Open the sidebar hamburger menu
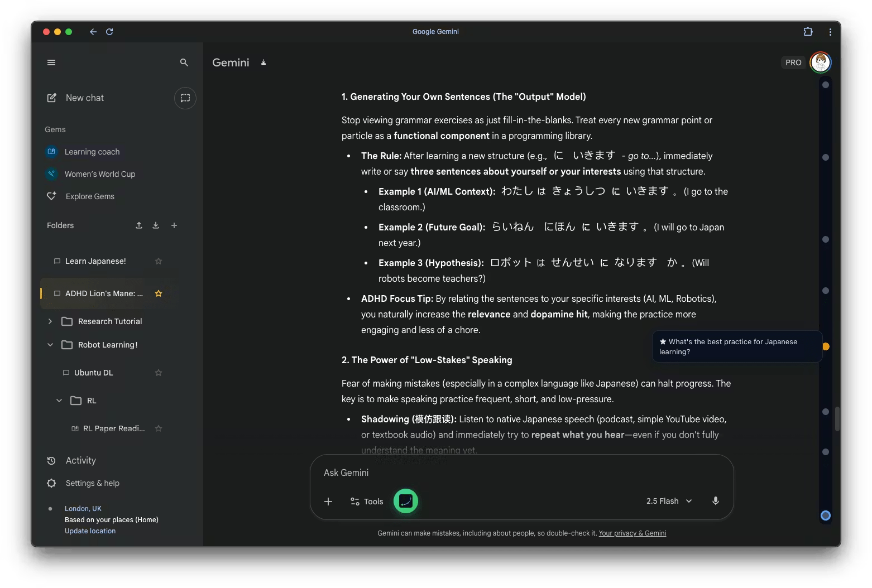The width and height of the screenshot is (872, 588). coord(51,62)
